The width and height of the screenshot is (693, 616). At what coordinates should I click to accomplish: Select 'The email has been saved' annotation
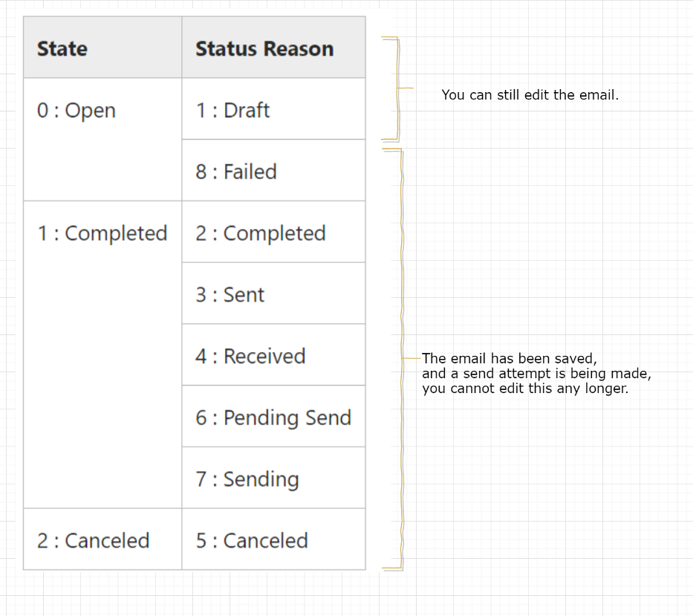[509, 358]
